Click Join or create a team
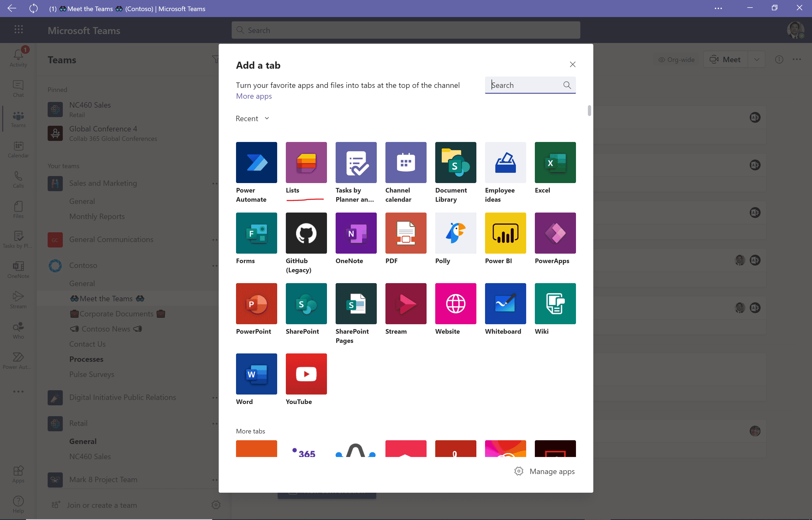The image size is (812, 520). [94, 505]
